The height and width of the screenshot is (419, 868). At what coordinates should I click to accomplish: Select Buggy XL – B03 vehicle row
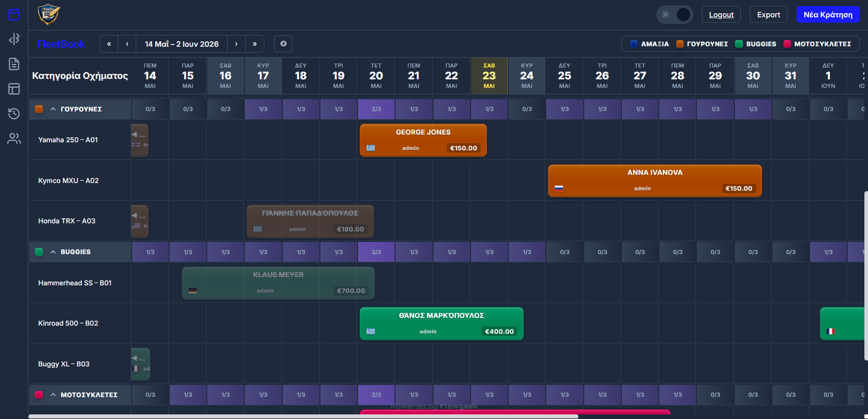(80, 364)
